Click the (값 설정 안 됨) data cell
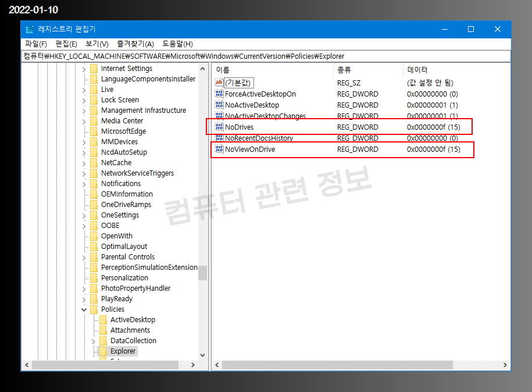 430,83
